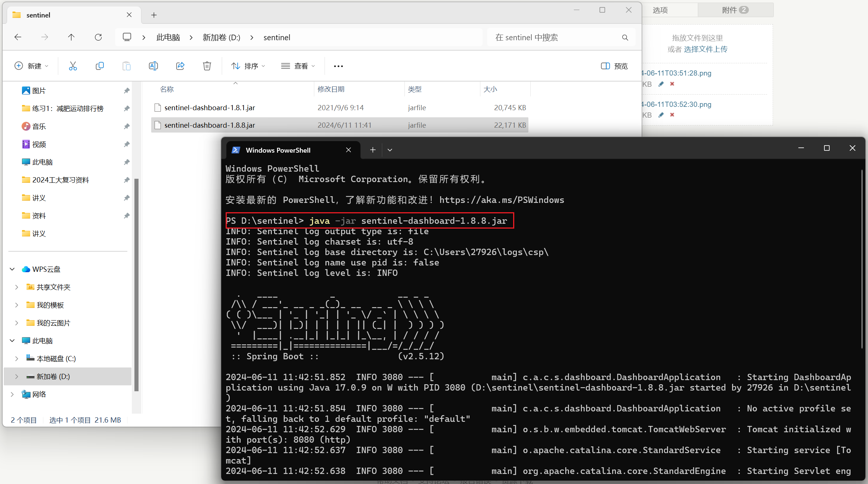Click the Cut scissors icon in Explorer toolbar
This screenshot has height=484, width=868.
pyautogui.click(x=73, y=66)
